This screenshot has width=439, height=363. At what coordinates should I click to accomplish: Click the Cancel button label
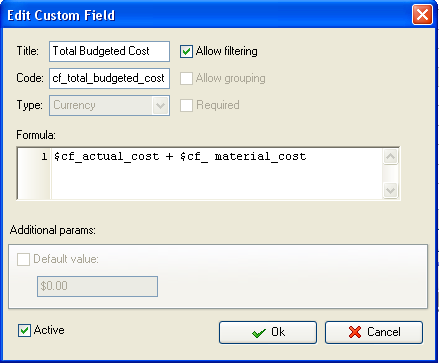[384, 332]
